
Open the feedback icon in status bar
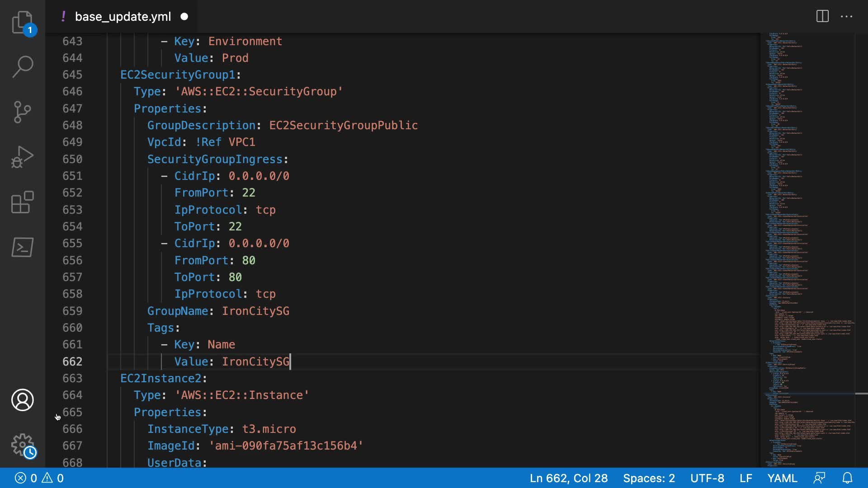coord(819,478)
